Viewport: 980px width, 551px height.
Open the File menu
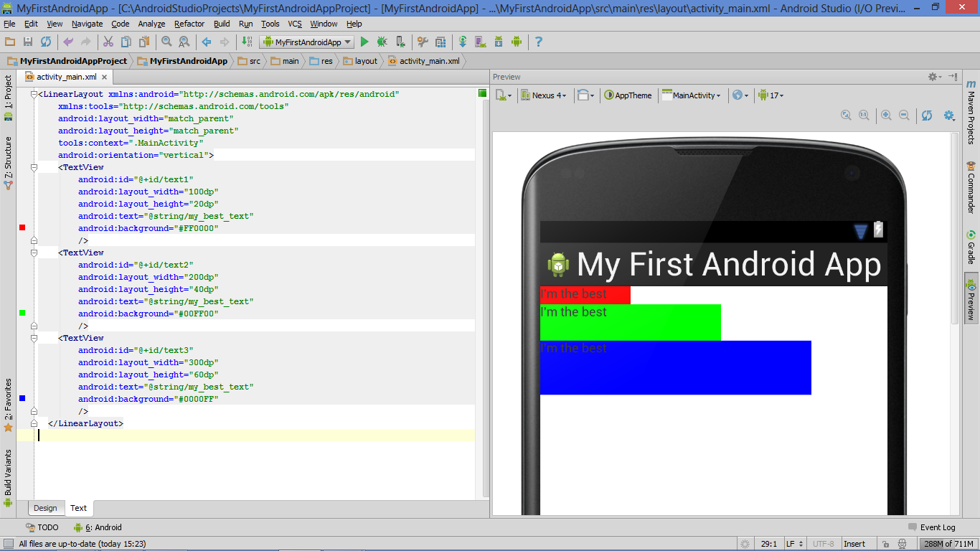(x=9, y=24)
